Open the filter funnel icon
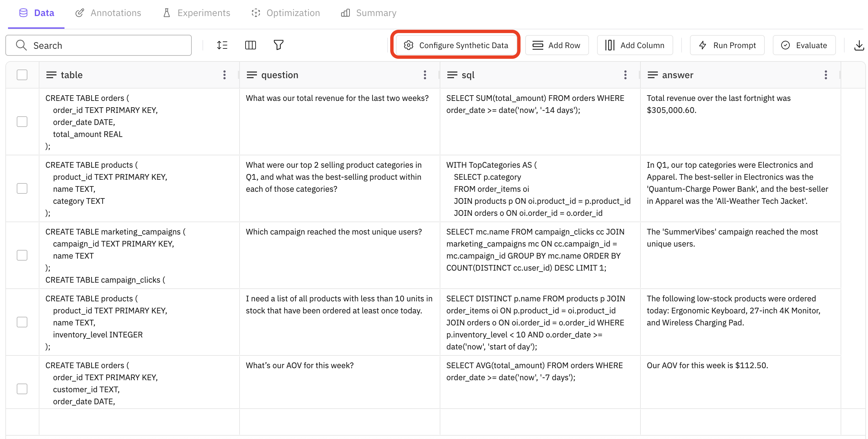Viewport: 868px width, 439px height. coord(278,45)
